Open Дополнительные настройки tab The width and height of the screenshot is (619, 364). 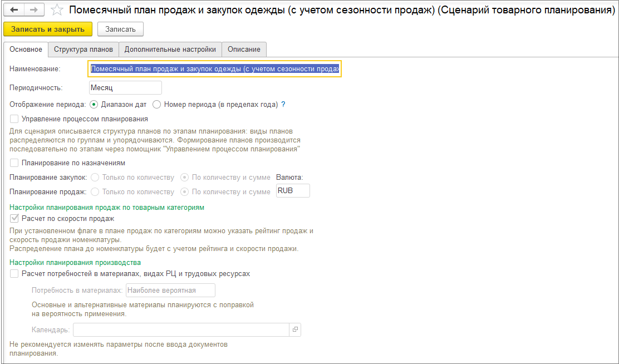point(170,50)
